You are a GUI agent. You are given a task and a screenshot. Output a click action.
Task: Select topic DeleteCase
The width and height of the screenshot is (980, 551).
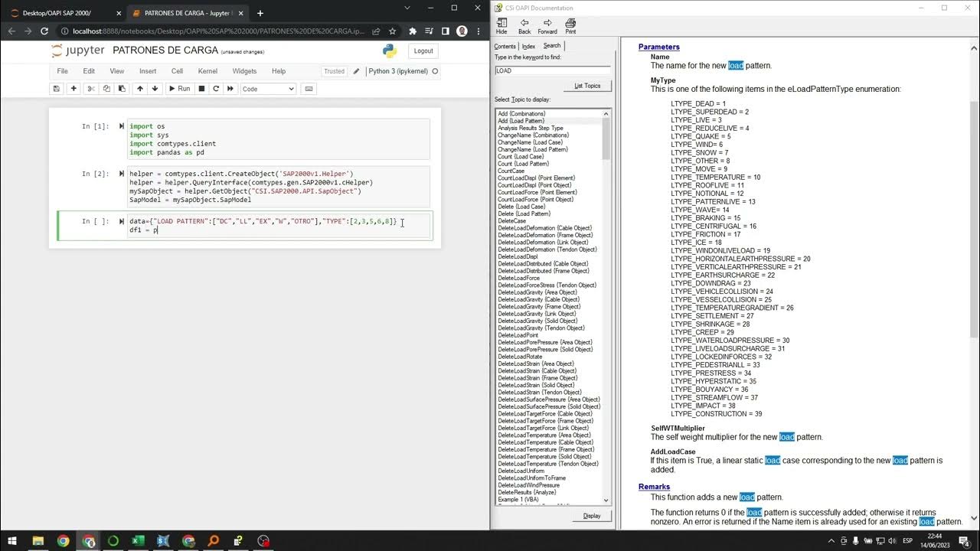click(512, 221)
